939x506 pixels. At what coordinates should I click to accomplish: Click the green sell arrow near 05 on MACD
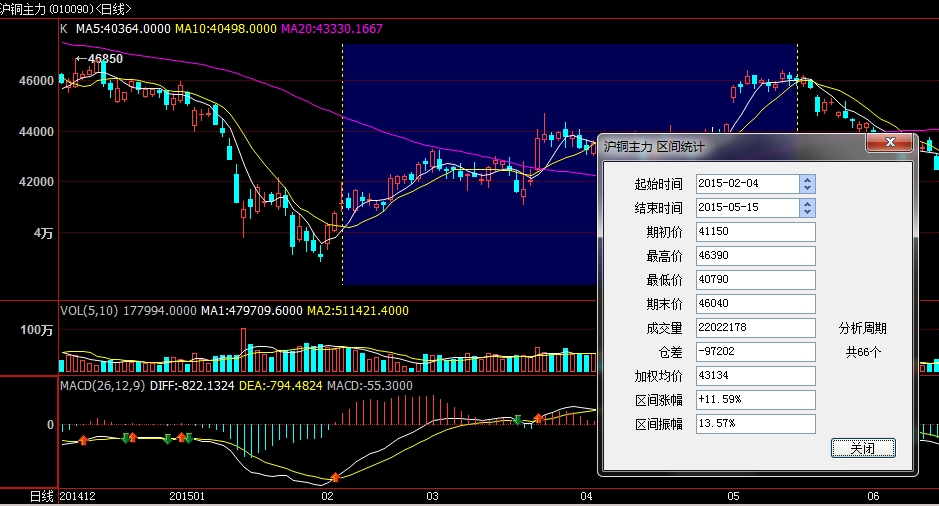(x=518, y=420)
